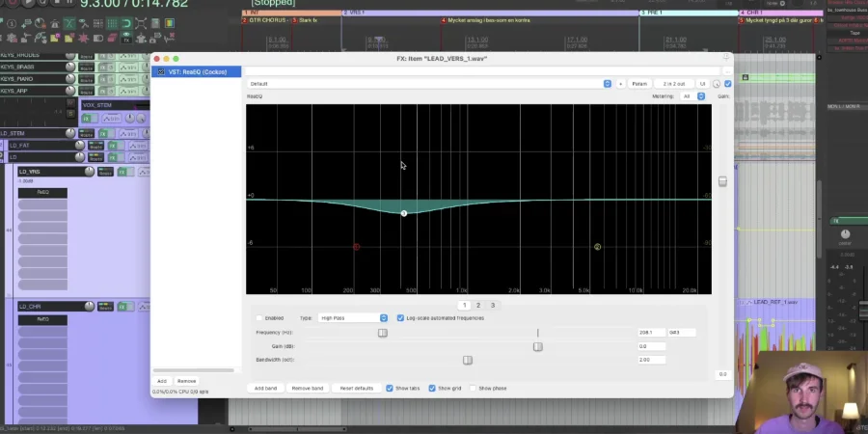The height and width of the screenshot is (434, 868).
Task: Open band Type High Pass dropdown
Action: [x=353, y=317]
